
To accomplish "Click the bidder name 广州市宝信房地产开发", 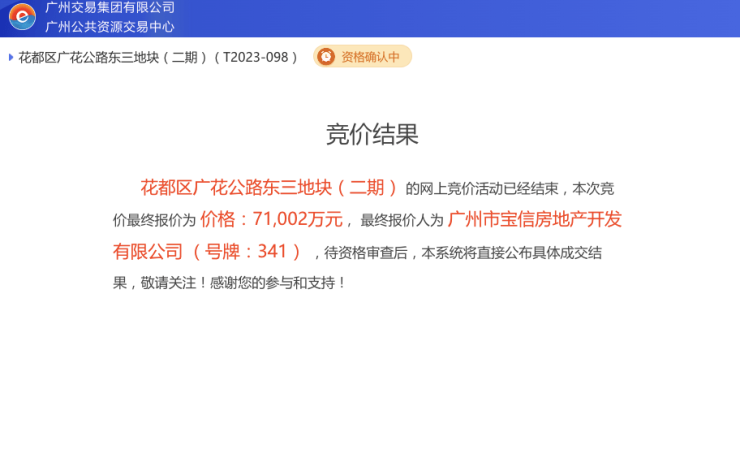I will click(x=534, y=220).
